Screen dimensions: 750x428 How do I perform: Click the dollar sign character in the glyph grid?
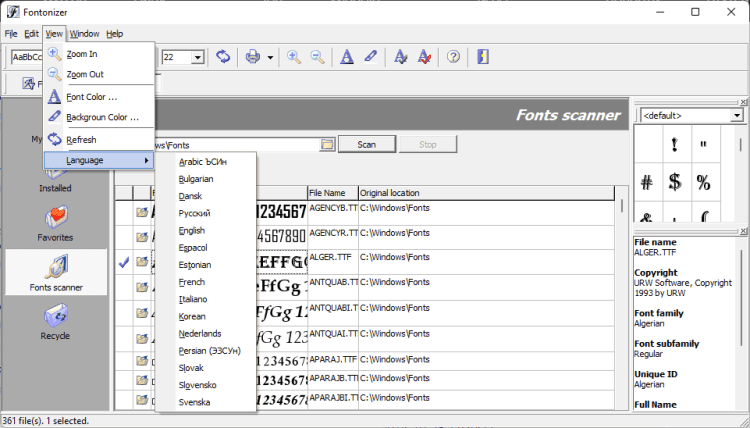pyautogui.click(x=675, y=182)
